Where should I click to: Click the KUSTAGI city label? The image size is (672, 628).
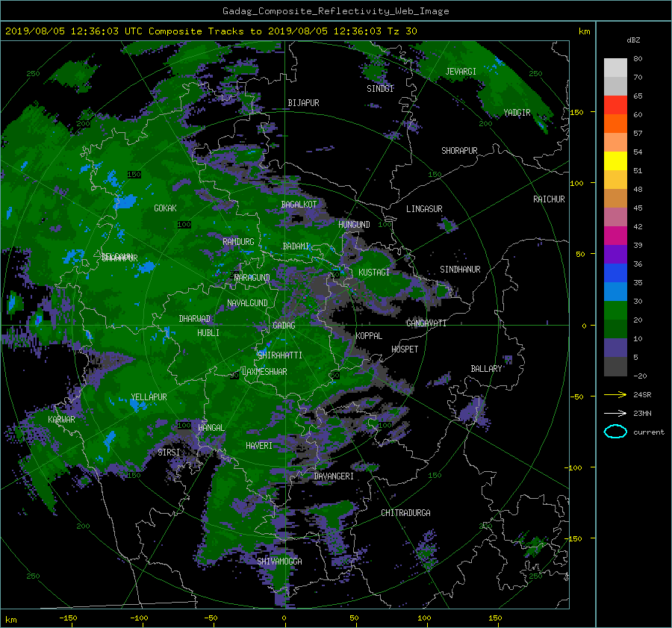374,273
